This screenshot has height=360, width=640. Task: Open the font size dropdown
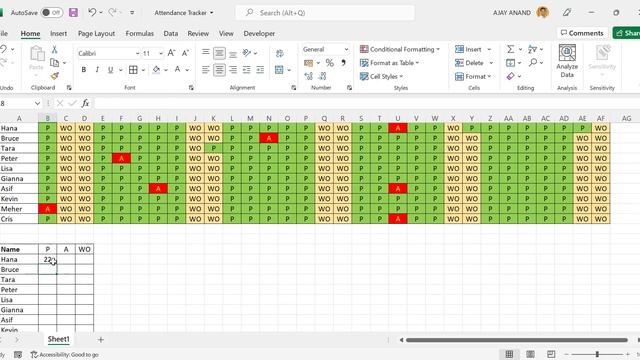[x=161, y=53]
